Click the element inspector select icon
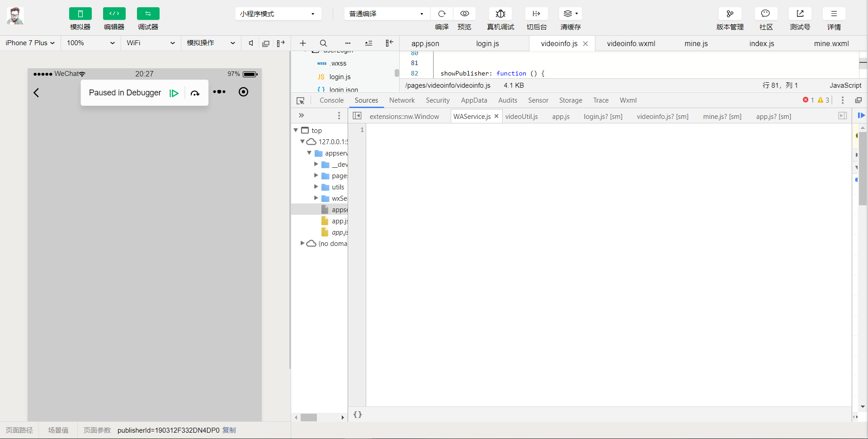The image size is (868, 439). point(301,101)
